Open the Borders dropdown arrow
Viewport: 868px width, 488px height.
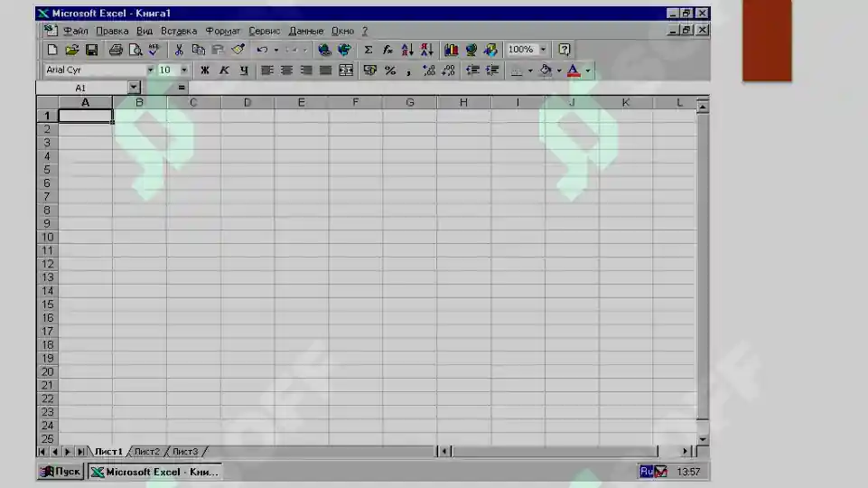[530, 70]
